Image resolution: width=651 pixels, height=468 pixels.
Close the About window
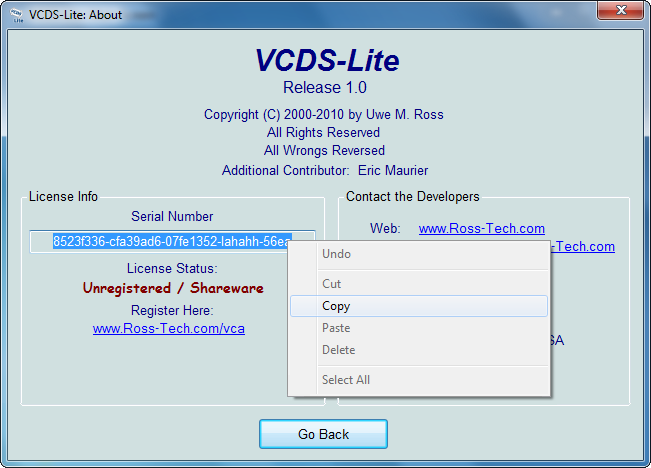pyautogui.click(x=621, y=10)
